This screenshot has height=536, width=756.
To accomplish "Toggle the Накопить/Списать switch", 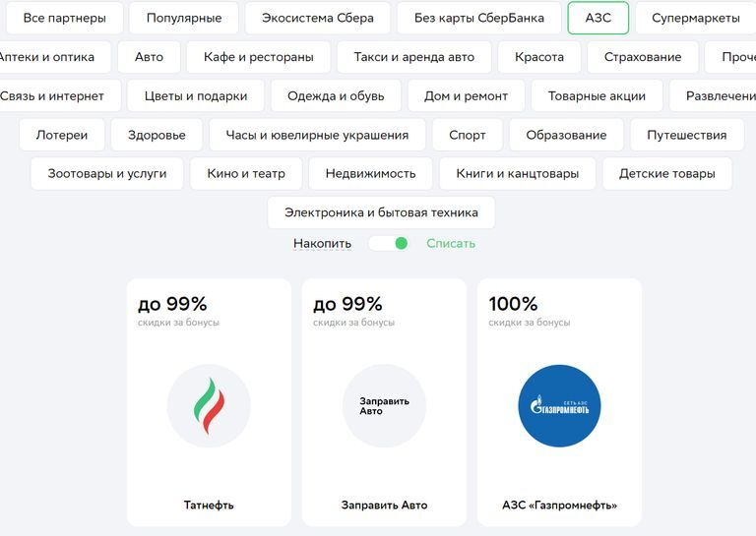I will click(x=389, y=244).
